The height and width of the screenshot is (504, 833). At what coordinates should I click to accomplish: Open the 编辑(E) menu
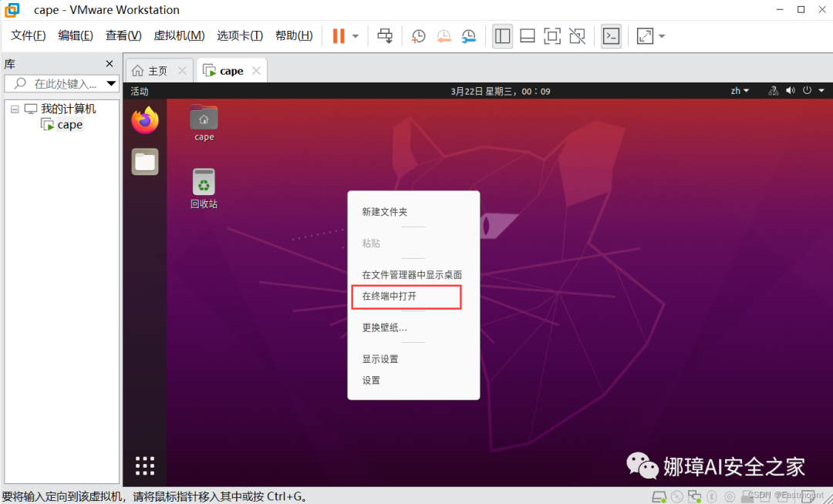point(76,35)
